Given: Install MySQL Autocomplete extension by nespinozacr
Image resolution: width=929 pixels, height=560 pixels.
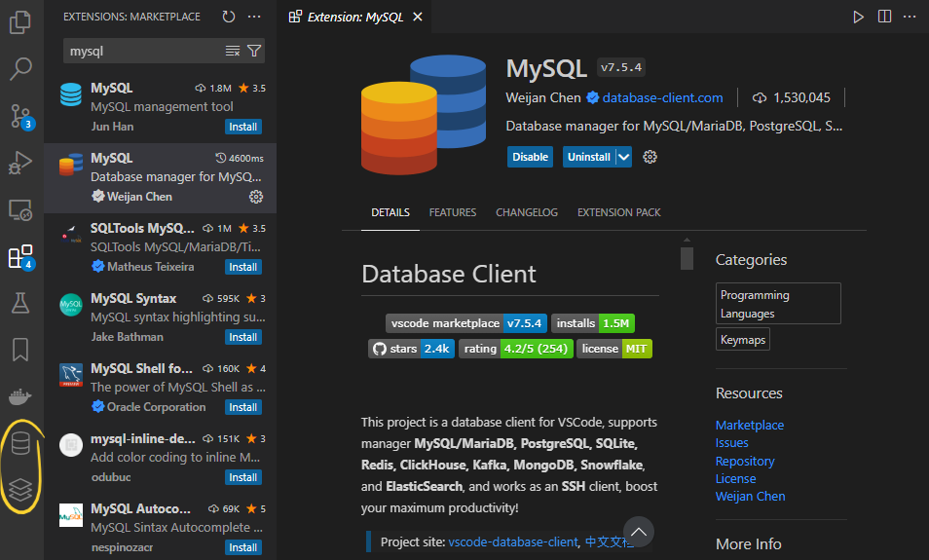Looking at the screenshot, I should (242, 547).
